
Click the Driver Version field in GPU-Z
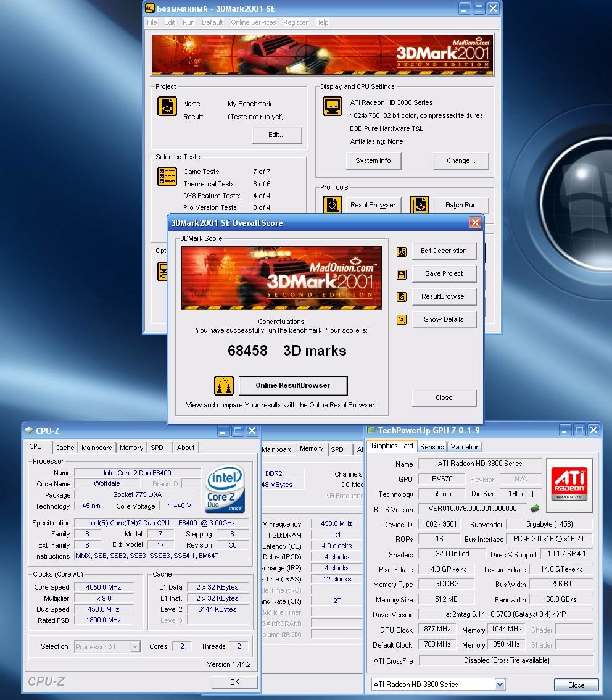click(x=505, y=614)
